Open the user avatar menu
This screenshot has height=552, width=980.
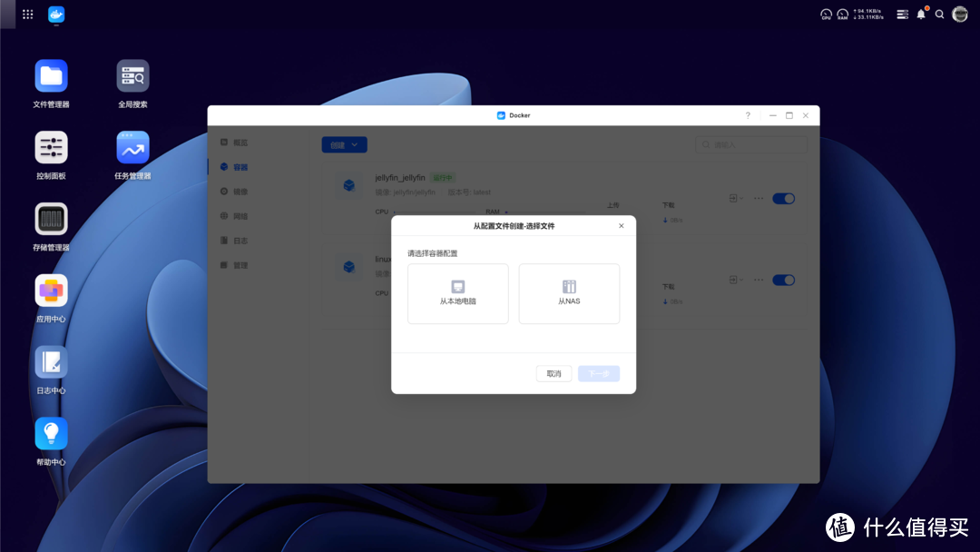click(x=960, y=14)
